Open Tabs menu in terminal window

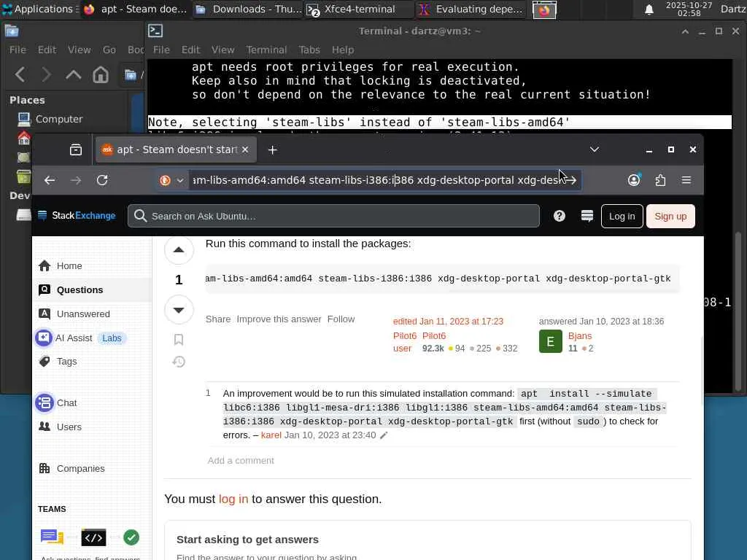click(x=309, y=50)
